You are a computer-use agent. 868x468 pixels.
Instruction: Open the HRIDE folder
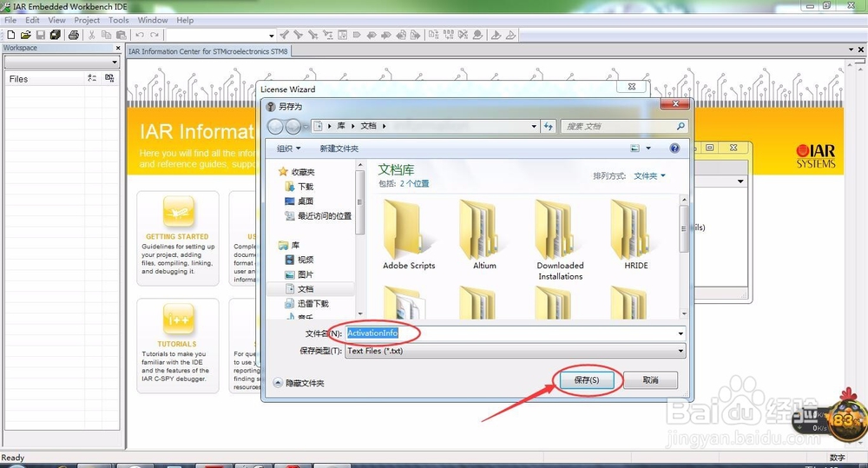tap(635, 234)
